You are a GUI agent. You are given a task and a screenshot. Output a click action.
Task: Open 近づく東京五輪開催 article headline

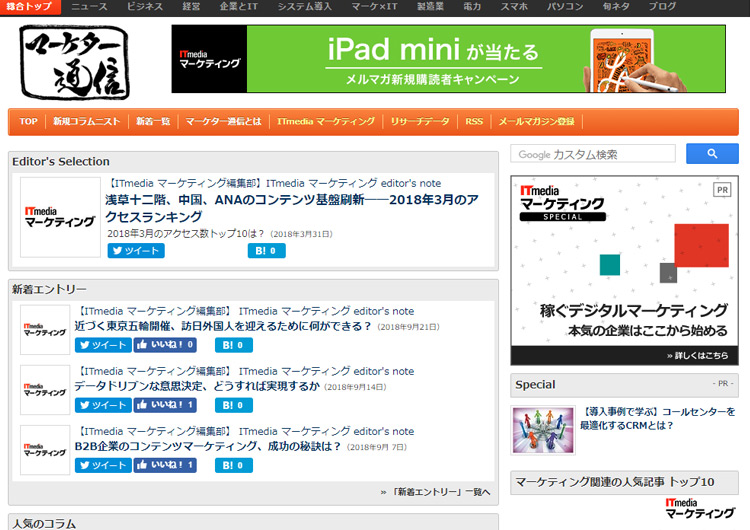coord(223,327)
